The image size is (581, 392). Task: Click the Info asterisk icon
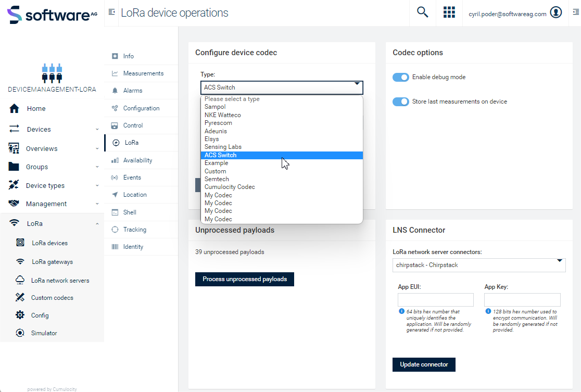click(x=115, y=56)
